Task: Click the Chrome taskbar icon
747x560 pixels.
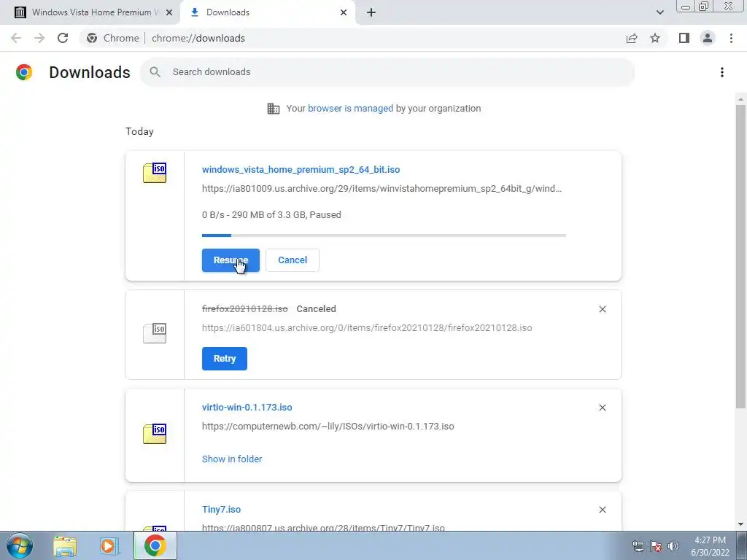Action: (155, 545)
